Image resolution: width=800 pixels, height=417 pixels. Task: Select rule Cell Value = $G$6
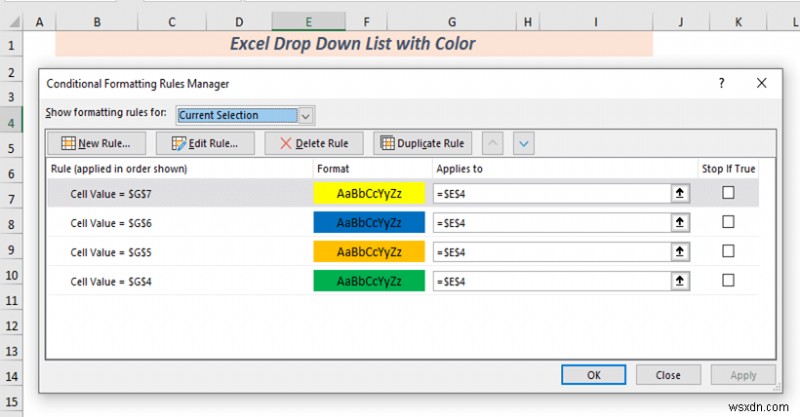point(111,223)
